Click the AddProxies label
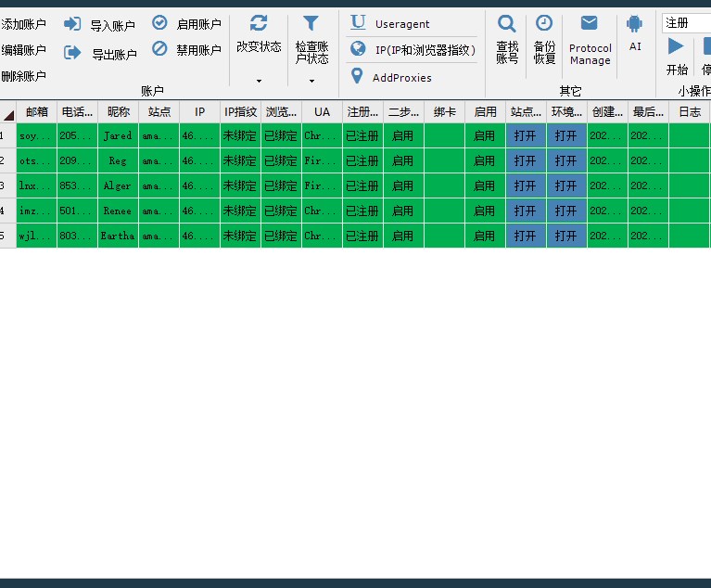The image size is (711, 588). tap(401, 78)
